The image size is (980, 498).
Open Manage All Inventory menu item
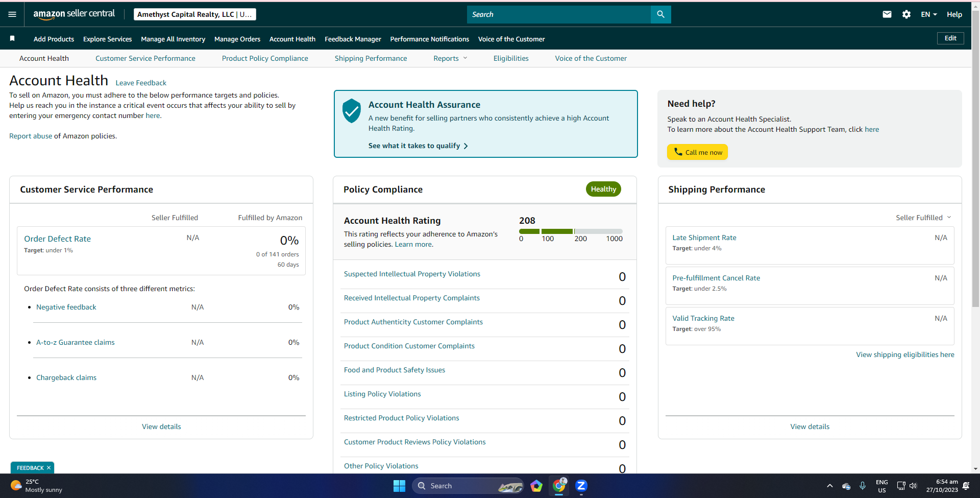click(x=173, y=39)
